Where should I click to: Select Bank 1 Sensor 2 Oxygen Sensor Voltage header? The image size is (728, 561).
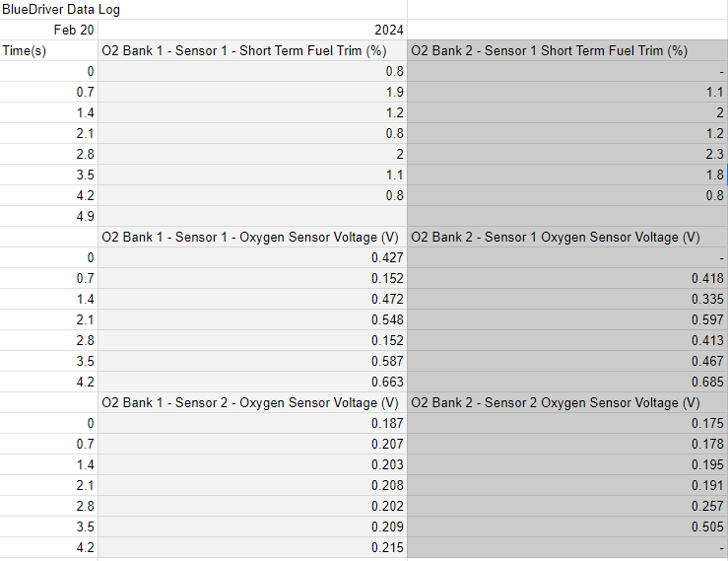253,402
